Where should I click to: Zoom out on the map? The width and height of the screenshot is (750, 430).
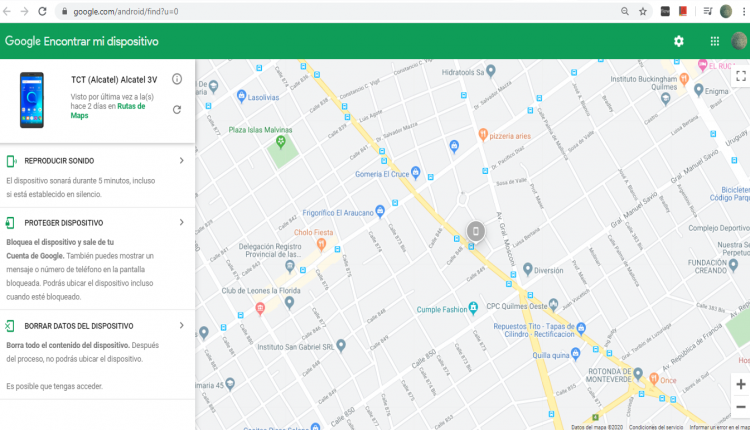coord(741,406)
